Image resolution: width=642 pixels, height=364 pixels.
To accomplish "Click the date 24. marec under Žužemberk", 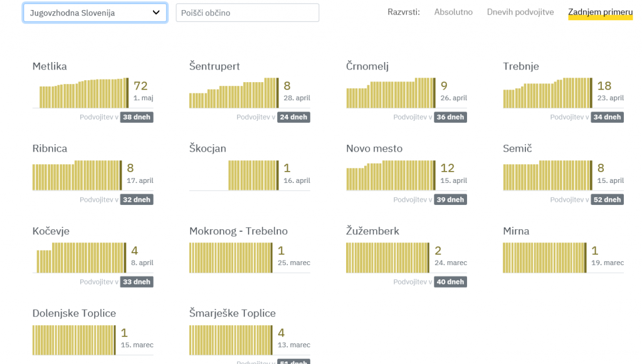I will [x=451, y=263].
